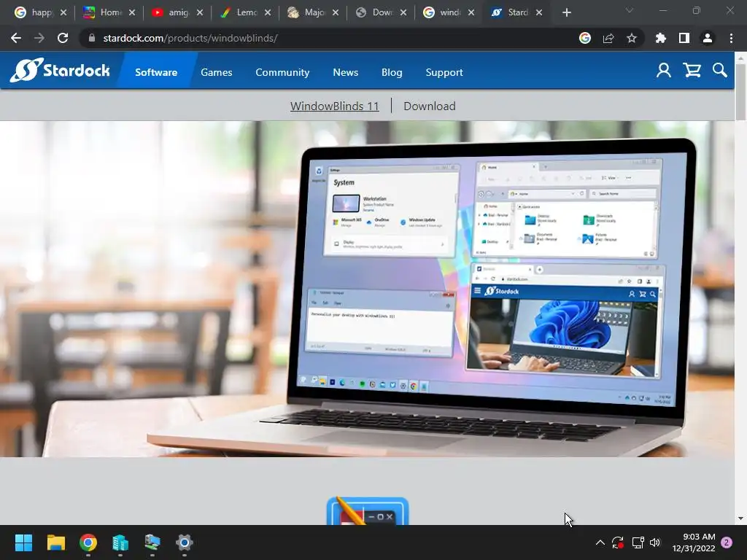
Task: Open the tab search dropdown arrow
Action: [630, 10]
